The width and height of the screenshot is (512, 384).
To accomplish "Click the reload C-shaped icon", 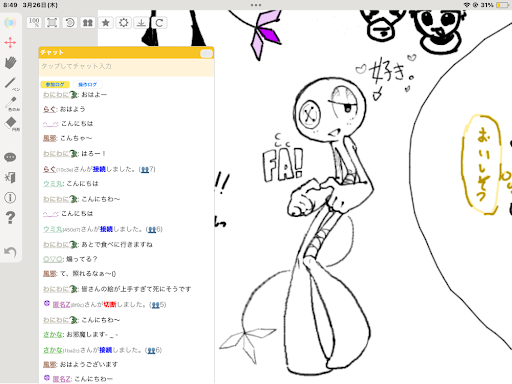I will 159,23.
